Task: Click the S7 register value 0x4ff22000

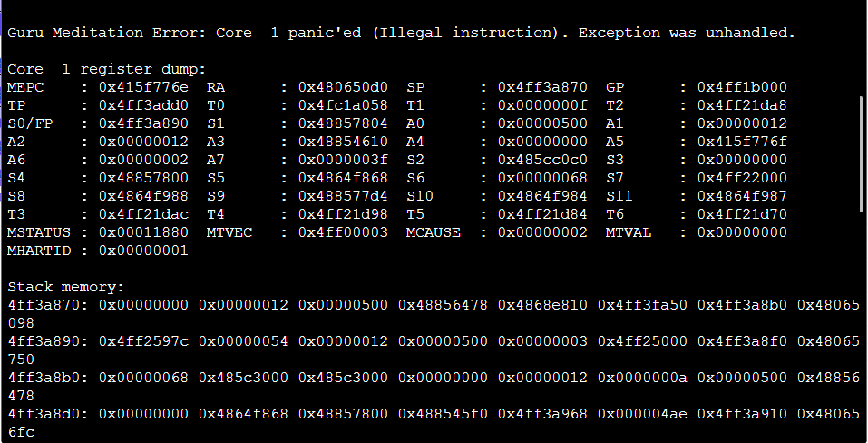Action: coord(742,178)
